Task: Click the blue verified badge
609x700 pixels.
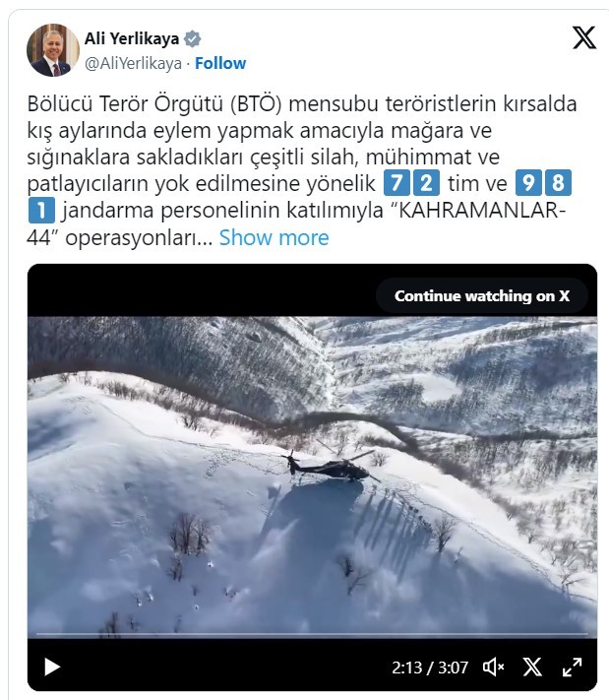Action: [192, 38]
